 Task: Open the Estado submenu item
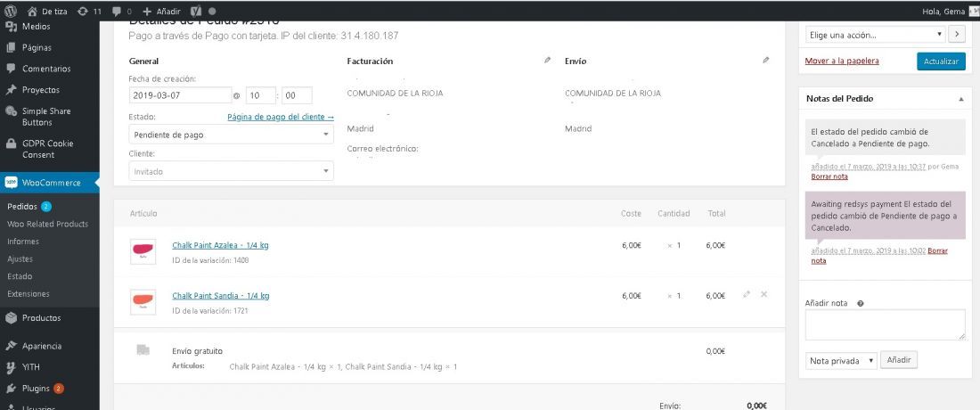coord(20,276)
